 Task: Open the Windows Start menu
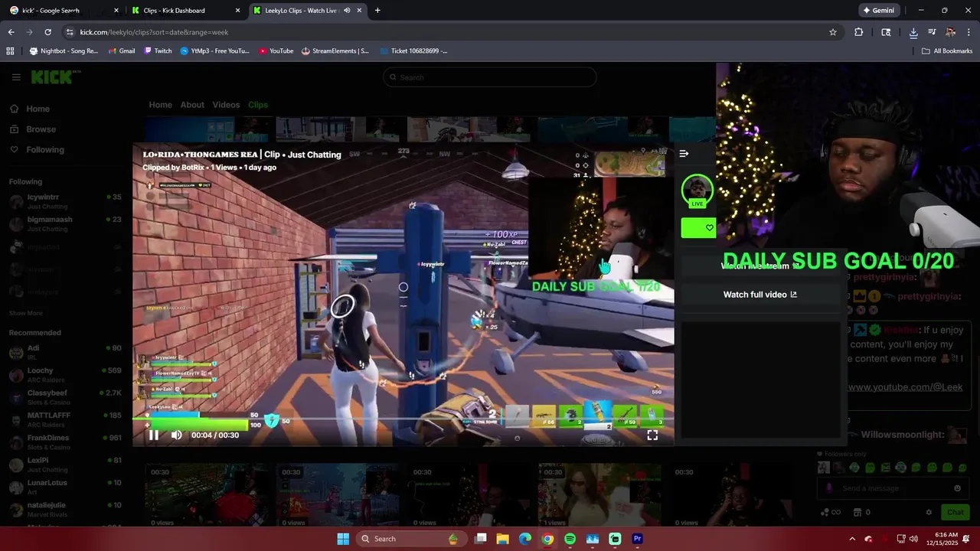[343, 539]
